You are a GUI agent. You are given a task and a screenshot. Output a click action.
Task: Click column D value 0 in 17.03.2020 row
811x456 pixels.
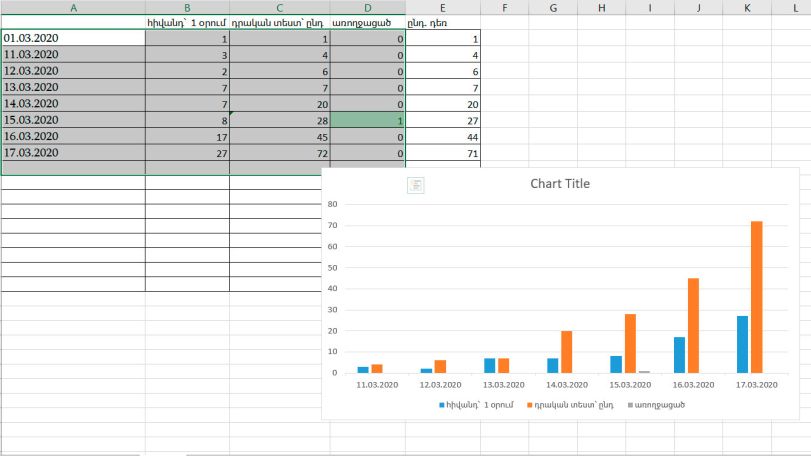pos(368,153)
